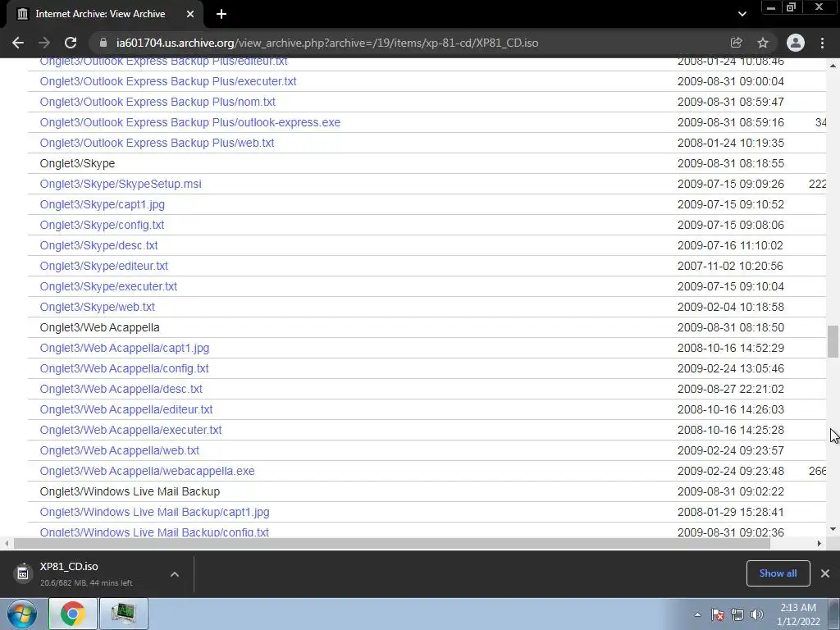Open Onglet3/Skype/executer.txt link
Screen dimensions: 840x630
[108, 286]
